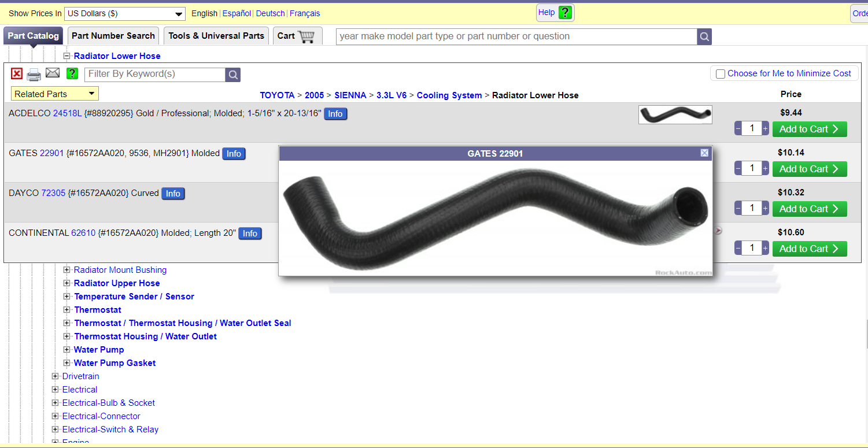Click Info button for ACDELCO 24518L
Viewport: 868px width, 448px height.
click(x=335, y=114)
